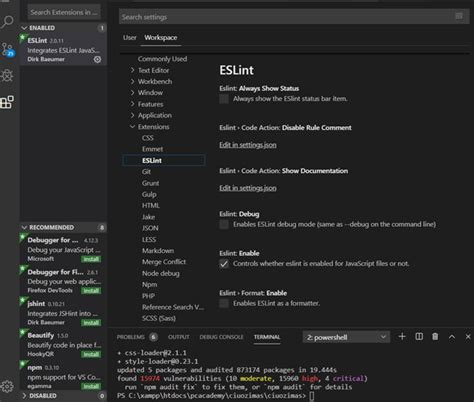This screenshot has height=402, width=474.
Task: Open the Extensions view icon
Action: coord(7,102)
